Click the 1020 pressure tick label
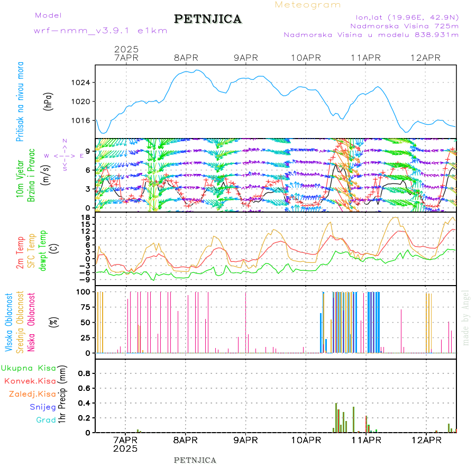Viewport: 476px width, 476px height. click(80, 102)
